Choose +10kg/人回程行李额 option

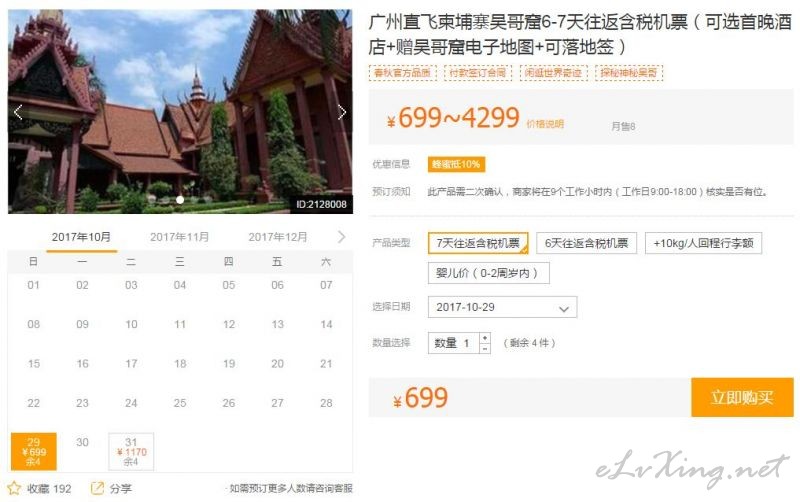[x=703, y=243]
